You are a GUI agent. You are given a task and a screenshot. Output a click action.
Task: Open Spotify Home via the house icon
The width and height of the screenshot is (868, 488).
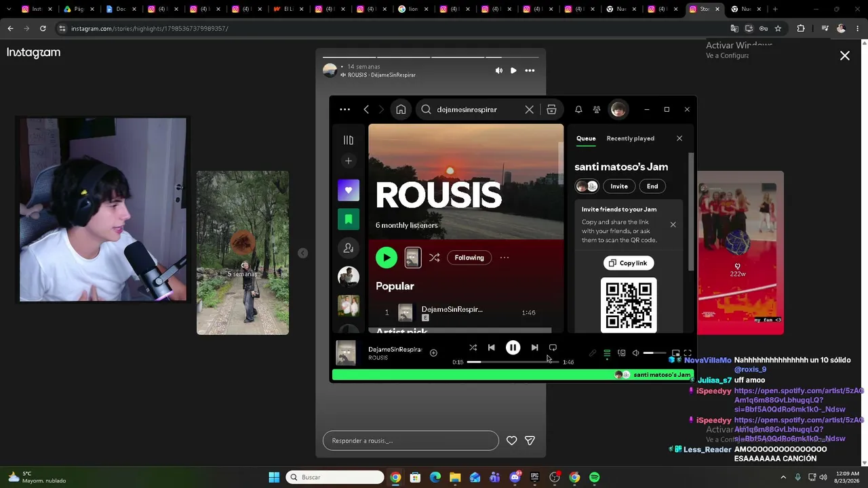click(401, 109)
